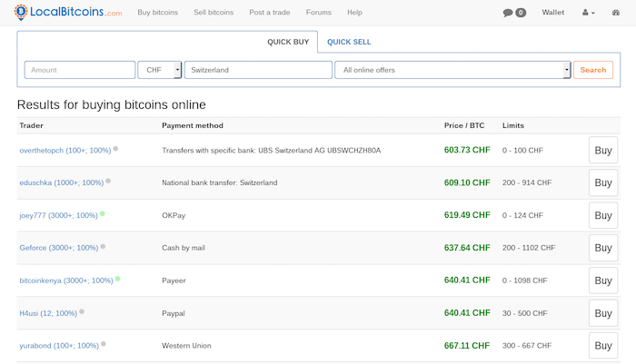Click the 637.64 CHF price
Screen dimensions: 636x364
pos(467,248)
